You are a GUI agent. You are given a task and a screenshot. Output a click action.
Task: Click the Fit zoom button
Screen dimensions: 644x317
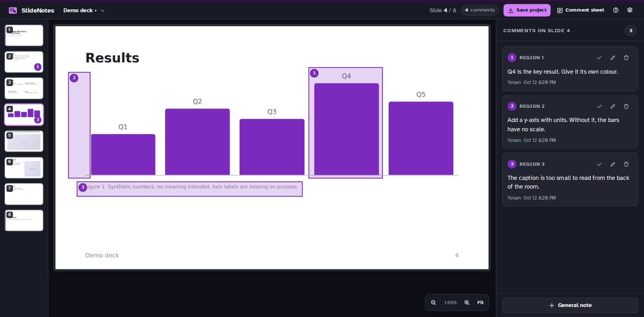(x=480, y=303)
